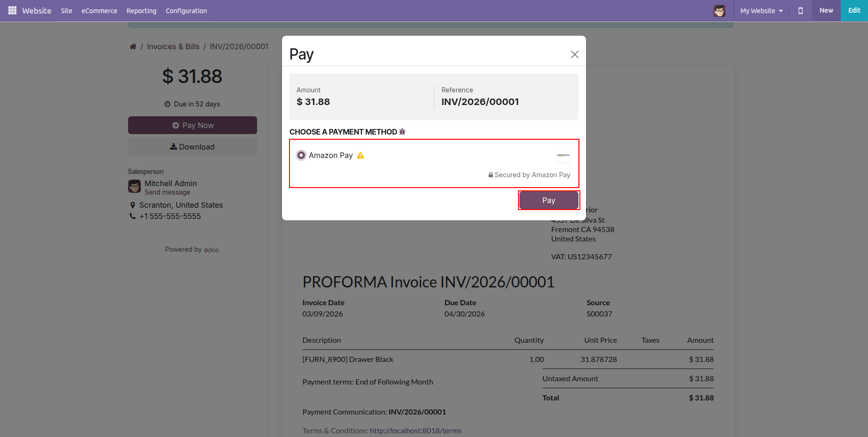Follow the Invoices & Bills breadcrumb link
This screenshot has height=437, width=868.
coord(173,46)
